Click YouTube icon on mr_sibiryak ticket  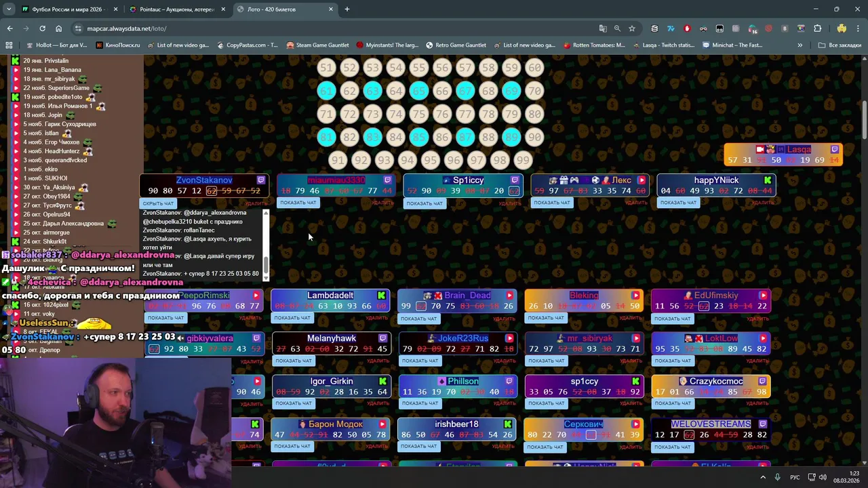pos(636,338)
